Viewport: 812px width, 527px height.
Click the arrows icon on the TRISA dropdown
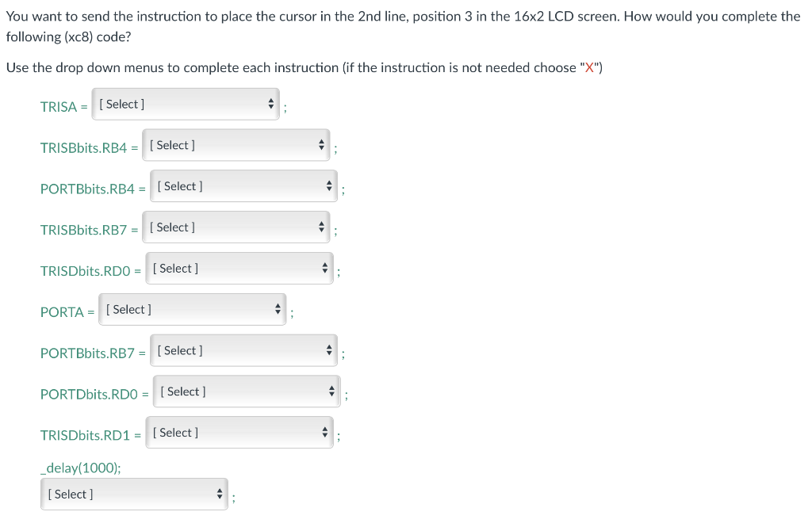[270, 103]
